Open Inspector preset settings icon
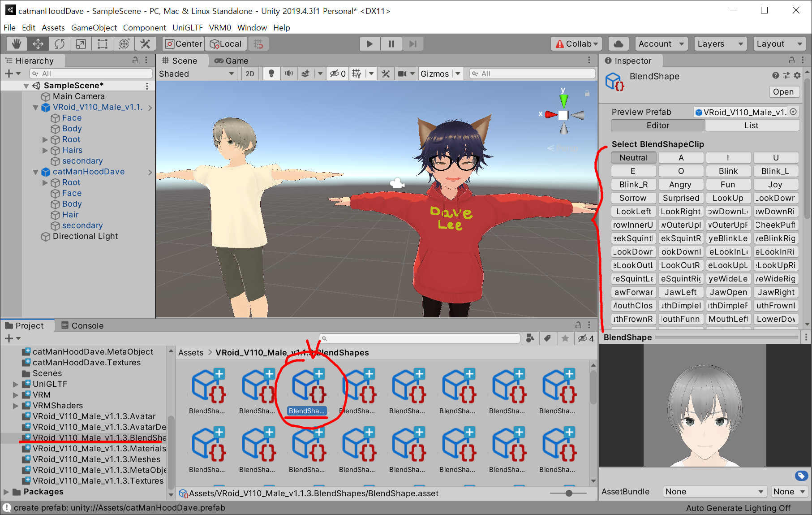This screenshot has width=812, height=515. [x=786, y=76]
